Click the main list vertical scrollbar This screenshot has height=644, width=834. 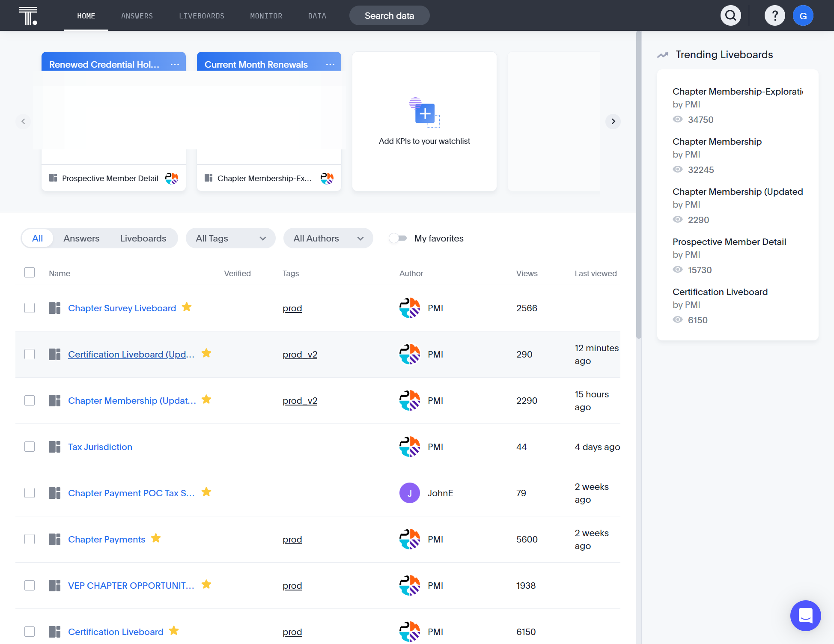pyautogui.click(x=639, y=185)
